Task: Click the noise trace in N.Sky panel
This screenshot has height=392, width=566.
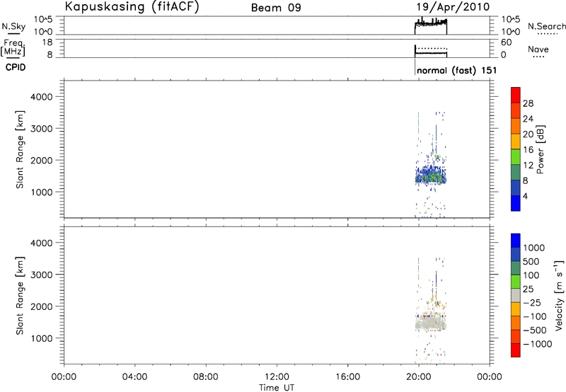Action: (431, 23)
